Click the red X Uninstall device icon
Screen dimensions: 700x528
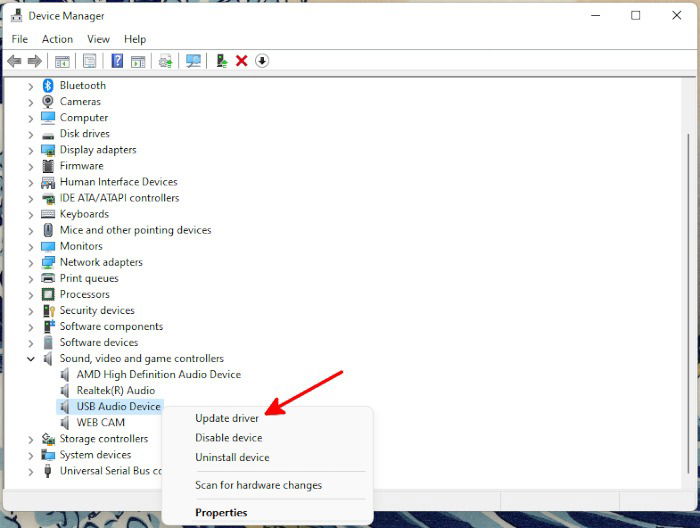242,61
